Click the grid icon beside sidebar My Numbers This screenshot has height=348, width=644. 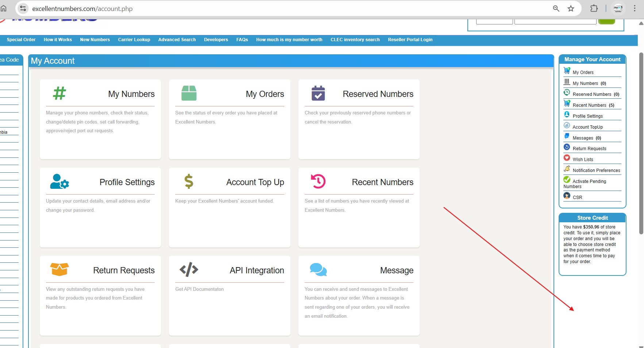[567, 82]
